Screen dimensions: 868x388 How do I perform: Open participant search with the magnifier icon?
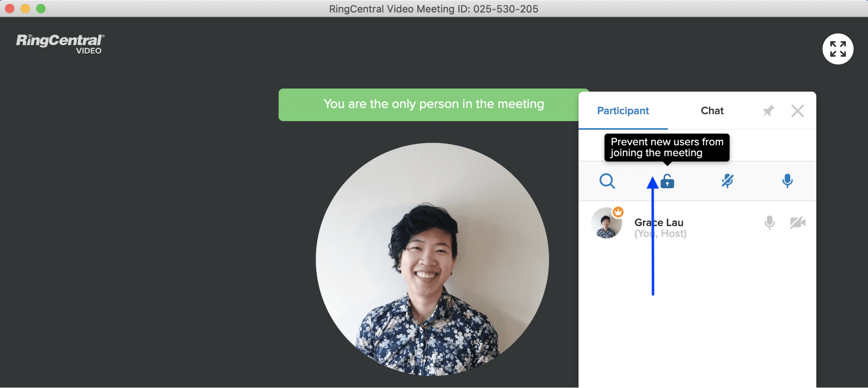tap(607, 181)
